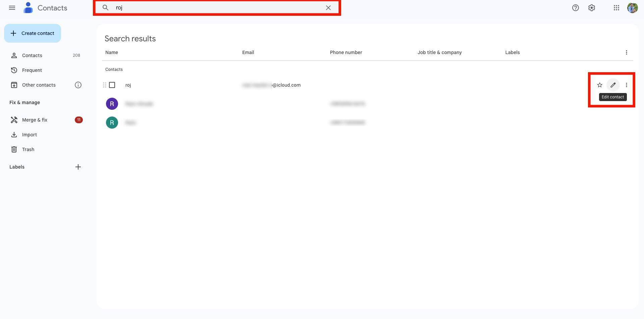Viewport: 644px width, 319px height.
Task: Click the info icon beside Other contacts
Action: tap(78, 85)
